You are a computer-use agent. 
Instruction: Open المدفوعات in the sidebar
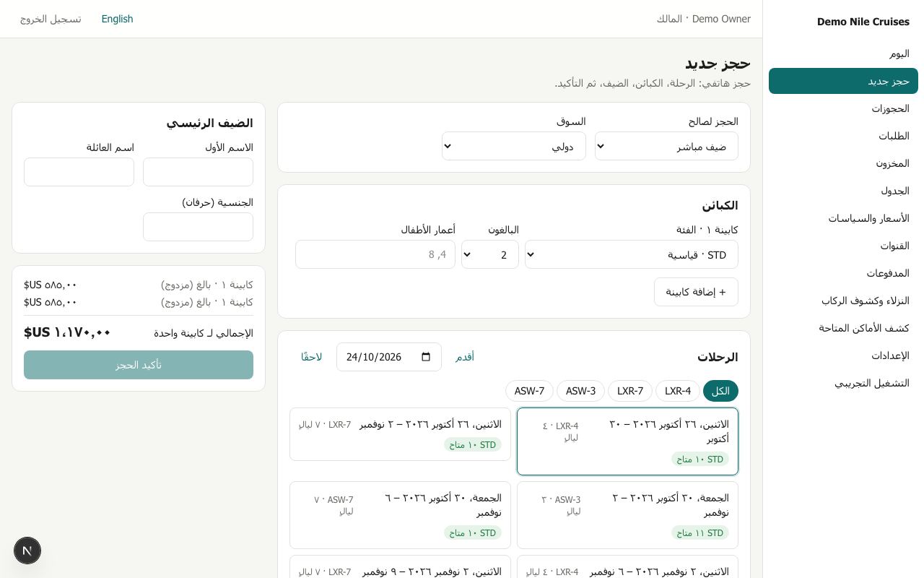[x=843, y=273]
